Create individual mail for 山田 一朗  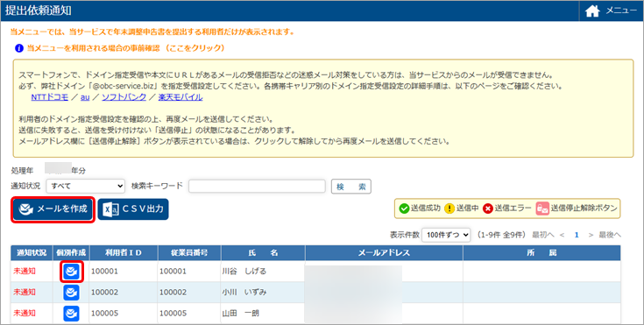71,314
